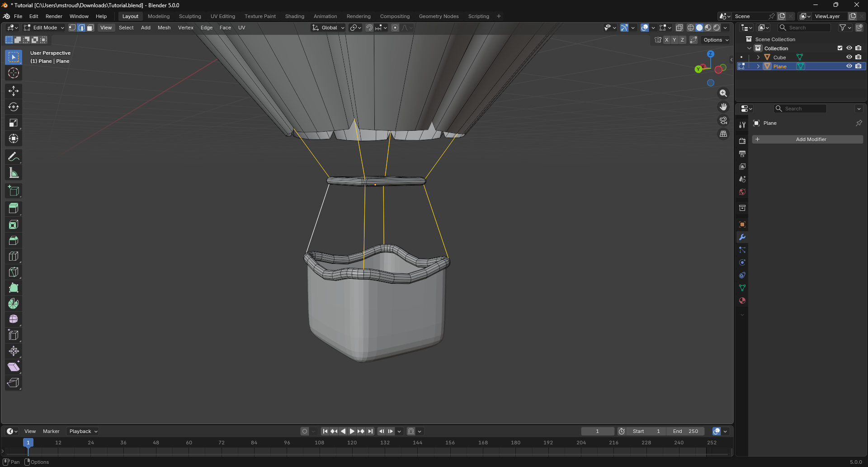This screenshot has width=868, height=467.
Task: Uncheck the Collection checkbox in the outliner
Action: 840,48
